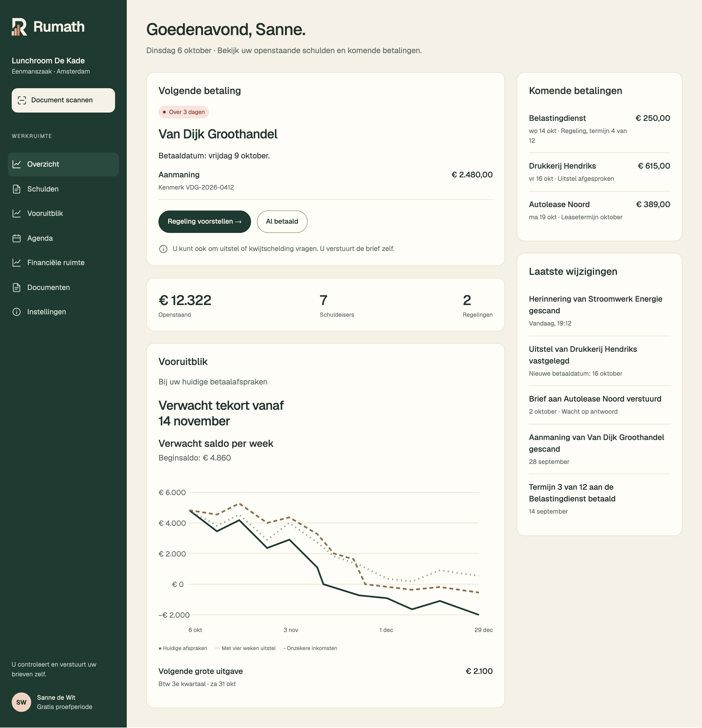This screenshot has width=702, height=728.
Task: Open Herinnering van Stroomwerk Energie gescand entry
Action: click(599, 311)
